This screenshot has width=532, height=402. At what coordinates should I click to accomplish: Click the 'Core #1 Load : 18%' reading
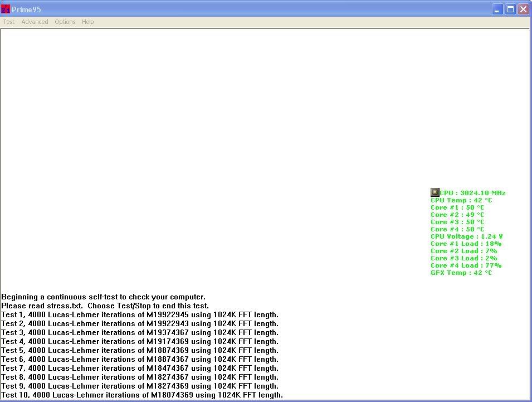coord(466,244)
